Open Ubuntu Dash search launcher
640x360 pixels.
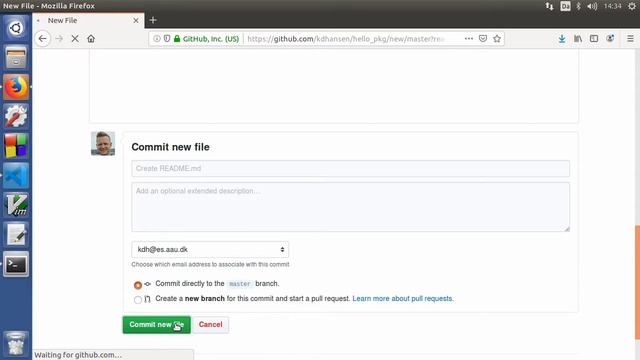click(x=16, y=28)
